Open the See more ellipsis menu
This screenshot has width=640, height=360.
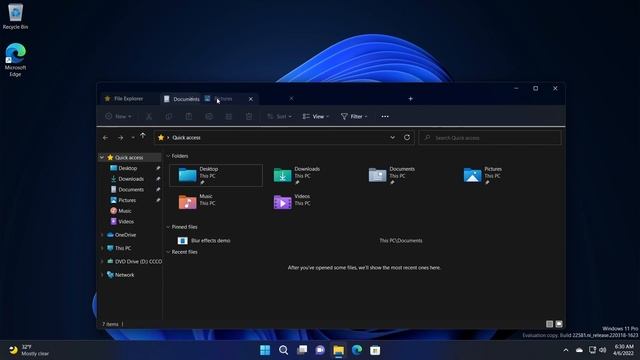coord(385,117)
